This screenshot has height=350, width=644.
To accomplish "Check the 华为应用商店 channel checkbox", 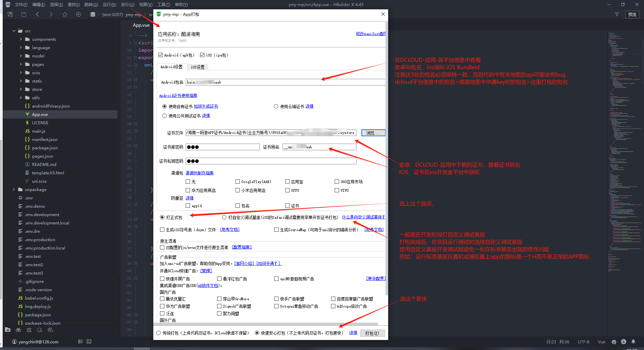I will coord(188,190).
